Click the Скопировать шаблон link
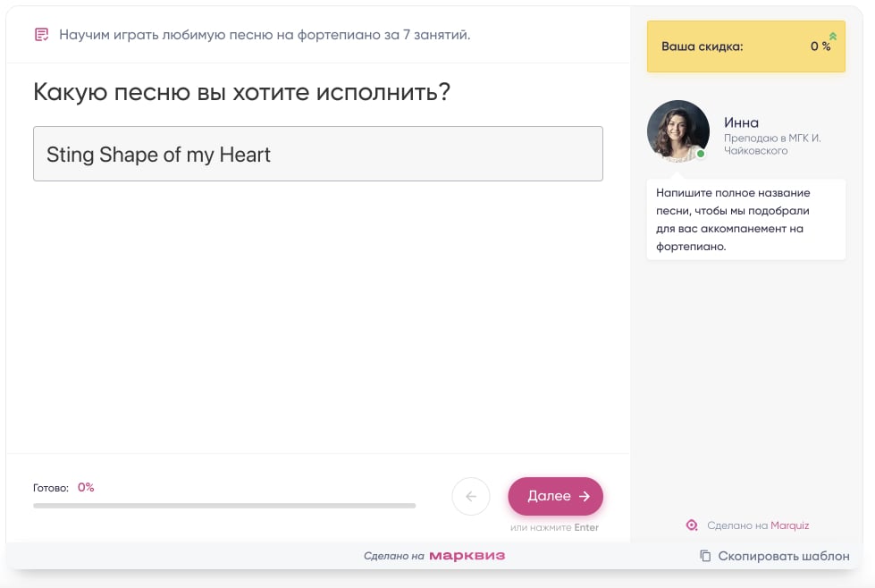This screenshot has height=588, width=875. (782, 556)
